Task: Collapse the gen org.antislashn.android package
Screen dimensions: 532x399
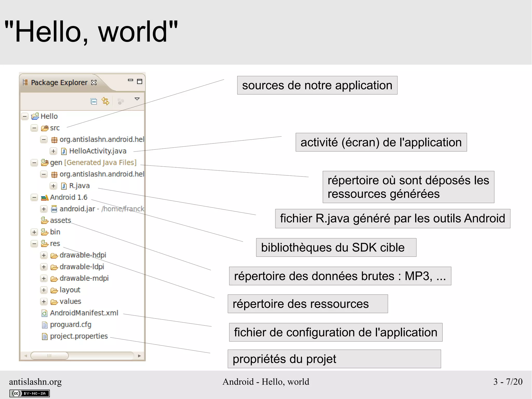Action: (x=44, y=174)
